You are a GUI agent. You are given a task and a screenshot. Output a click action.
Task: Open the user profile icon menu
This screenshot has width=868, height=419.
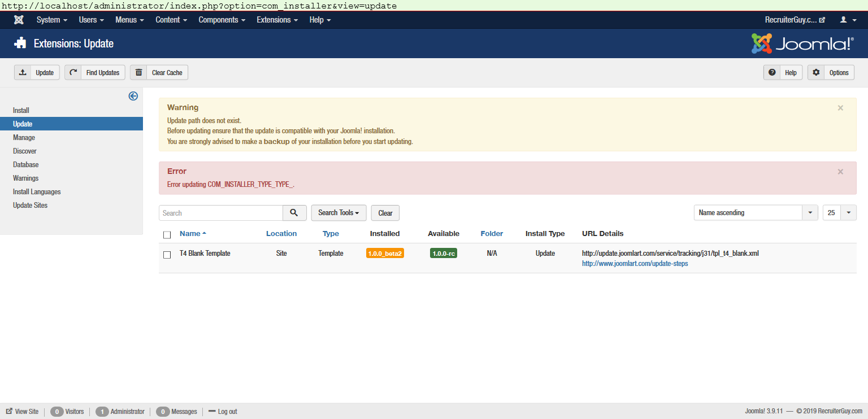point(847,20)
